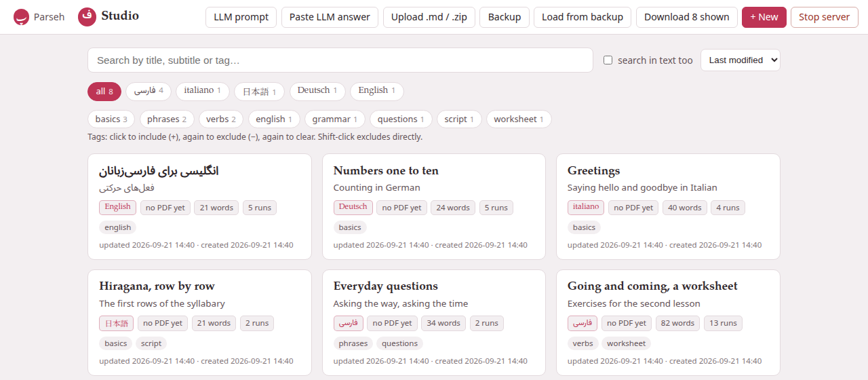The image size is (868, 380).
Task: Filter by English language pill
Action: tap(377, 91)
